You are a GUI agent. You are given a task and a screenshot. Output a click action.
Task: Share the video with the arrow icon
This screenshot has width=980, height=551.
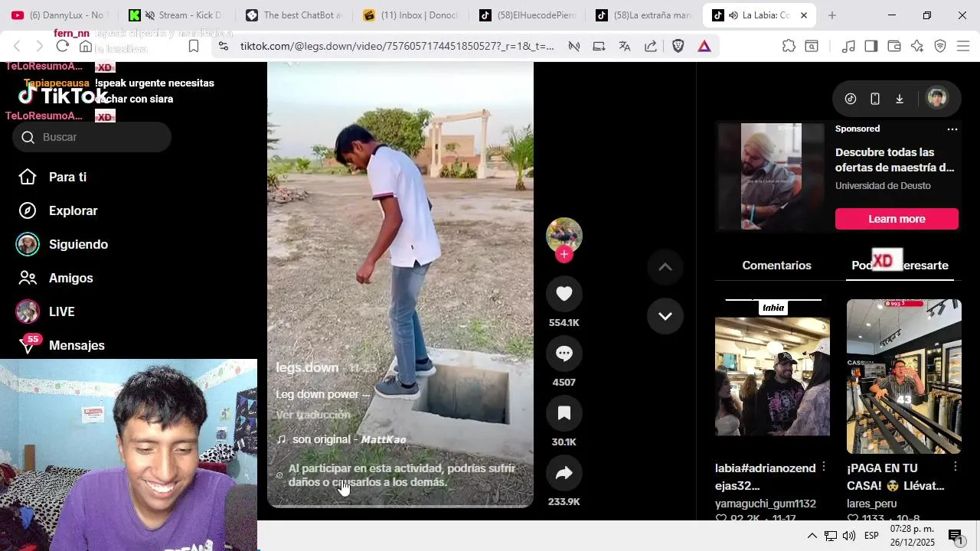(x=564, y=474)
